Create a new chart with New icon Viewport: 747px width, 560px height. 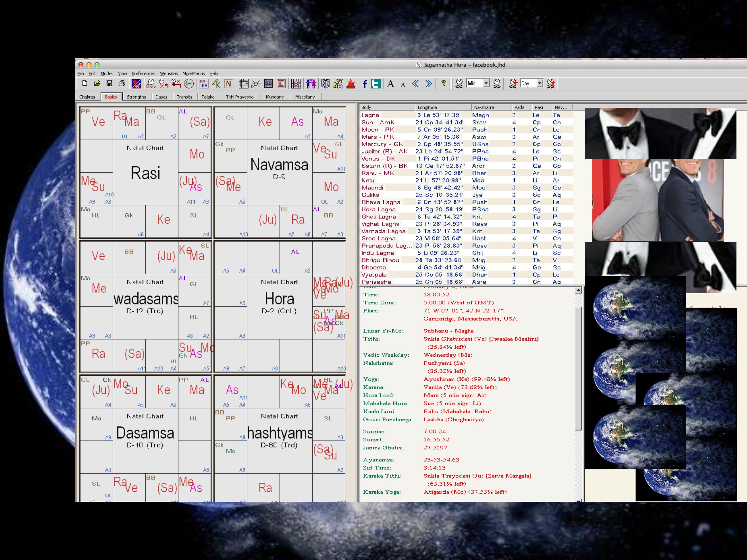coord(85,83)
